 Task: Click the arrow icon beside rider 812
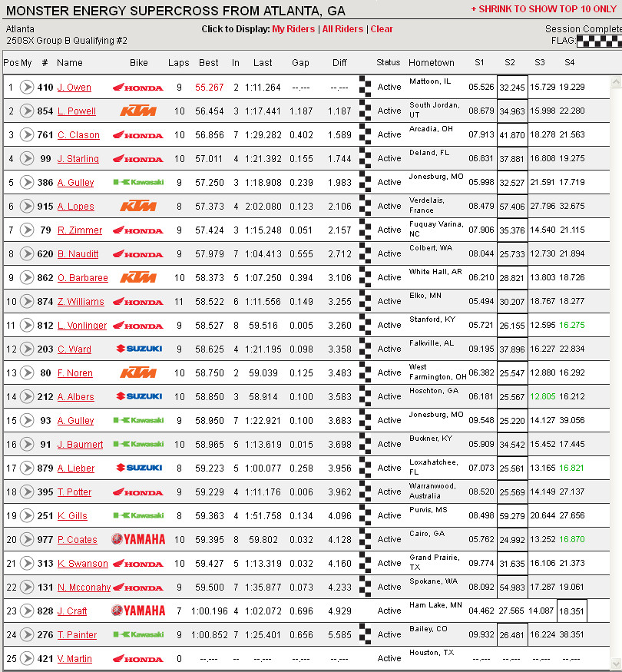click(27, 326)
